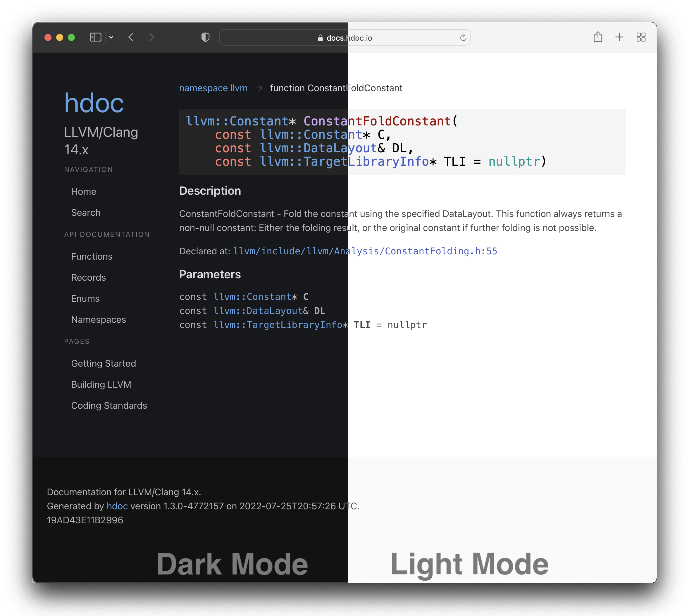The height and width of the screenshot is (616, 694).
Task: Click the back navigation arrow icon
Action: click(130, 37)
